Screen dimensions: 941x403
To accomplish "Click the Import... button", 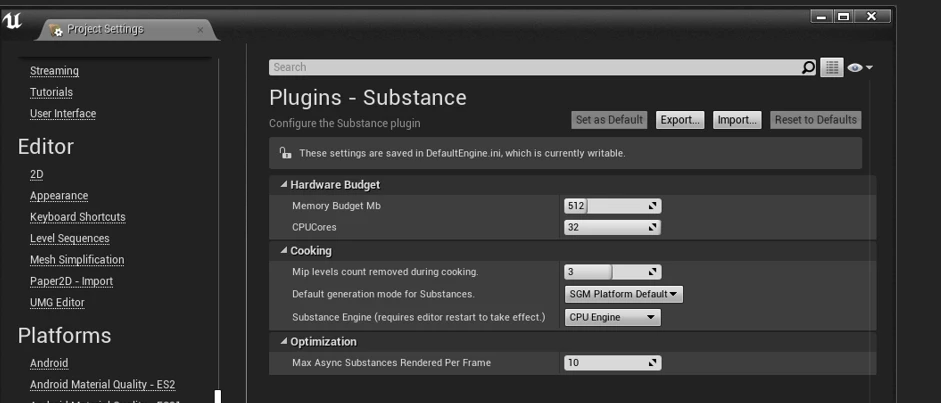I will click(738, 119).
